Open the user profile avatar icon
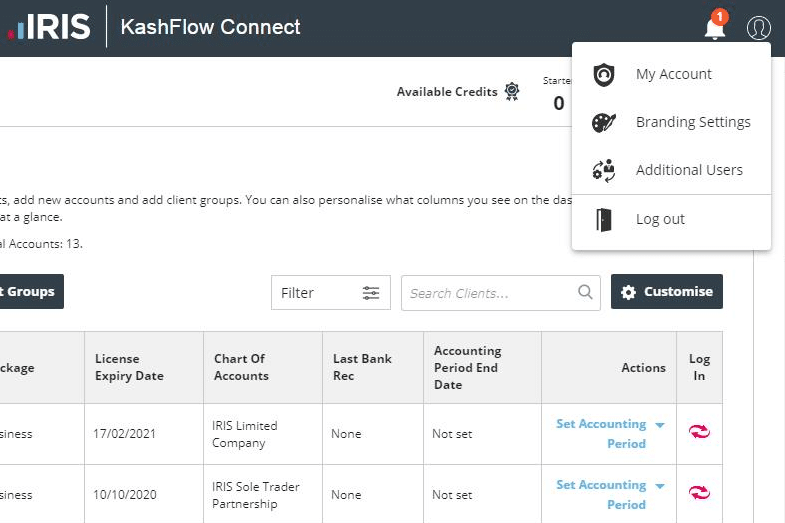Screen dimensions: 785x523 click(x=759, y=28)
